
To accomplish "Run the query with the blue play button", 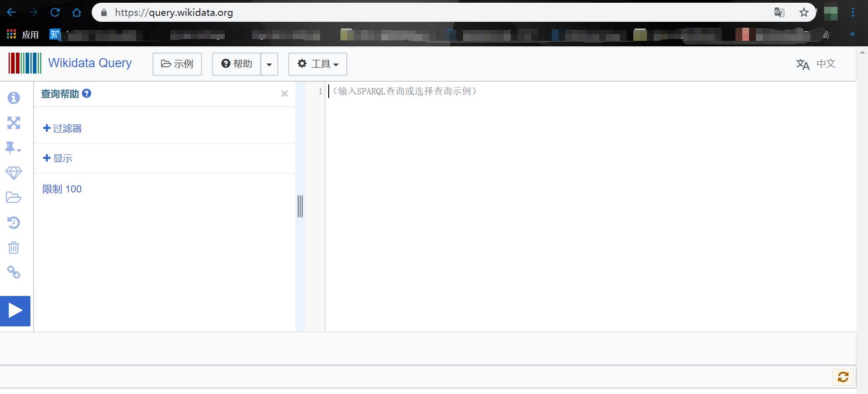I will pos(15,311).
